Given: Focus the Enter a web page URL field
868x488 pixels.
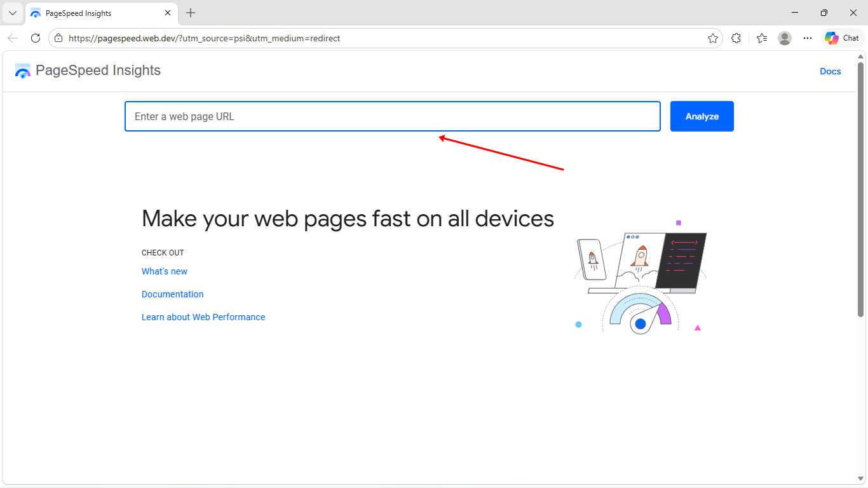Looking at the screenshot, I should (393, 116).
